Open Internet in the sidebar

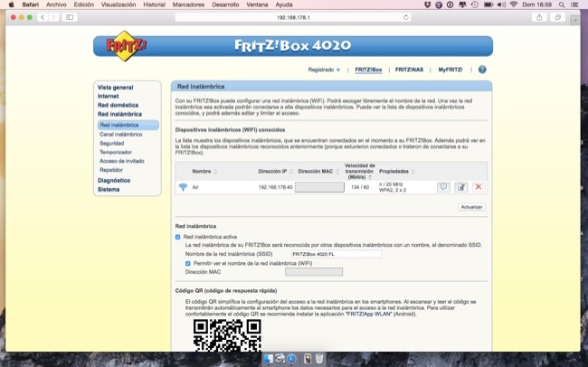click(108, 97)
